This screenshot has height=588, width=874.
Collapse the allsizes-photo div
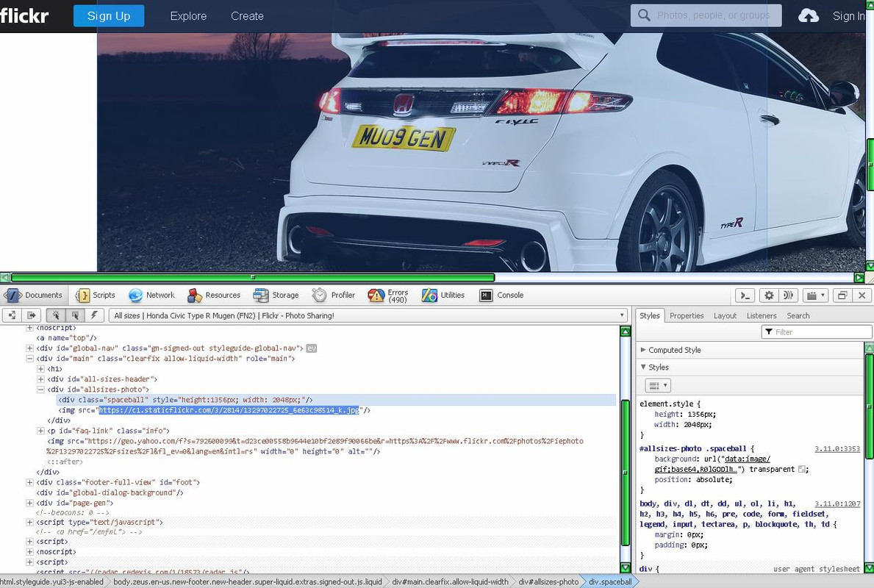(x=40, y=390)
